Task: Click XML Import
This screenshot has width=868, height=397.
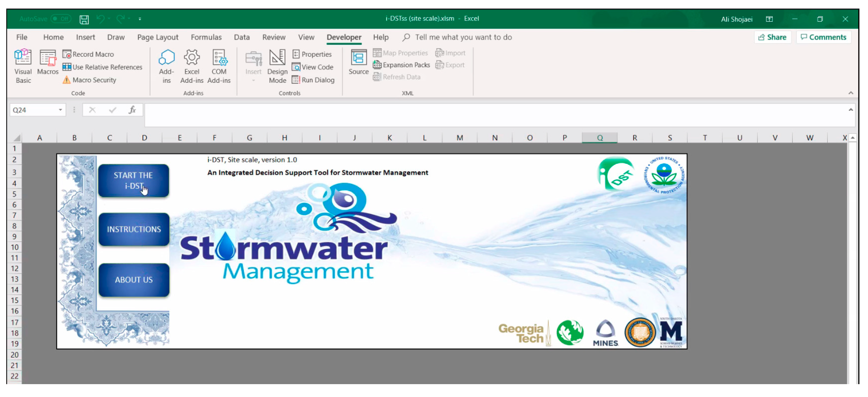Action: point(450,53)
